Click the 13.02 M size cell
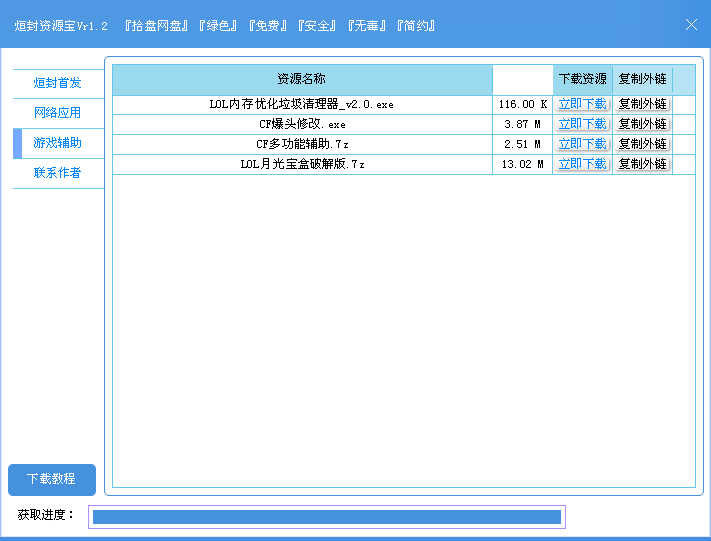Screen dimensions: 711x541 pyautogui.click(x=522, y=165)
